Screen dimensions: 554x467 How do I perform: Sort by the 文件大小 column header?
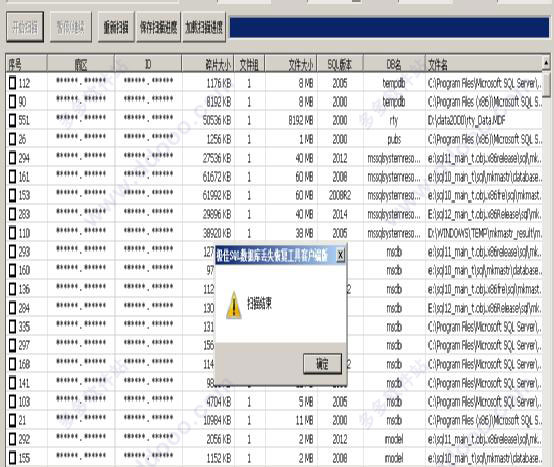291,64
